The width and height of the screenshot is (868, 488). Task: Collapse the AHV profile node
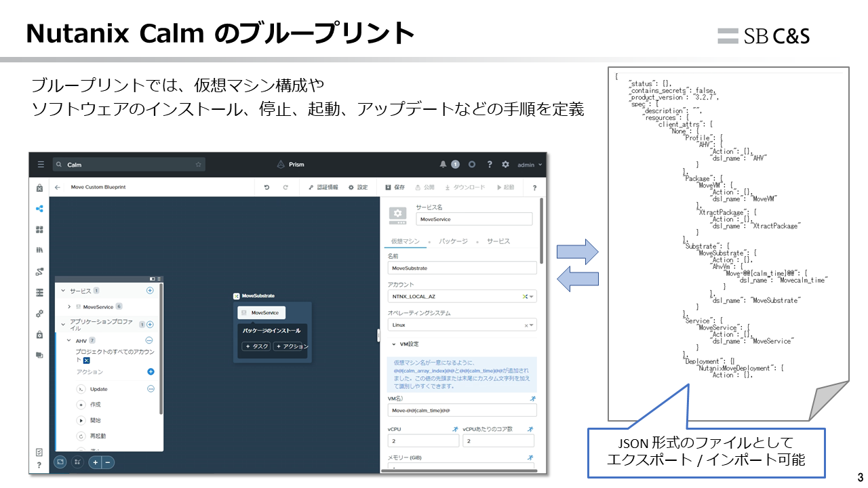click(69, 341)
